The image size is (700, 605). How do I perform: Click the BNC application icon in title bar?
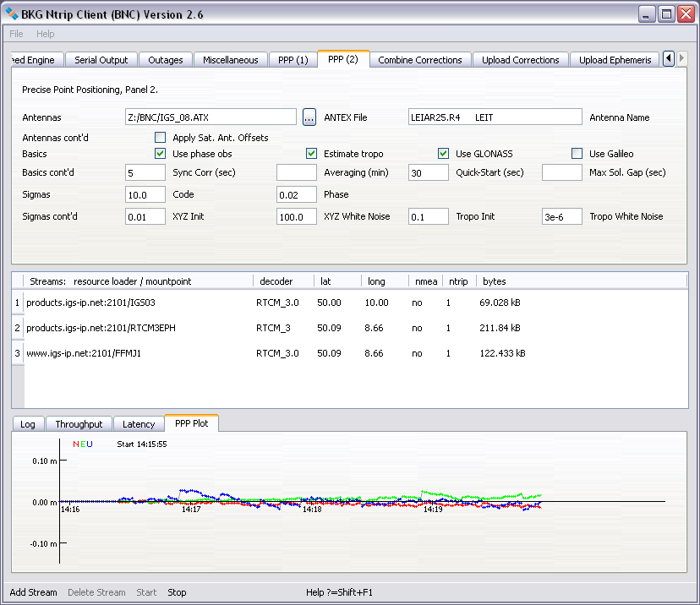coord(12,14)
